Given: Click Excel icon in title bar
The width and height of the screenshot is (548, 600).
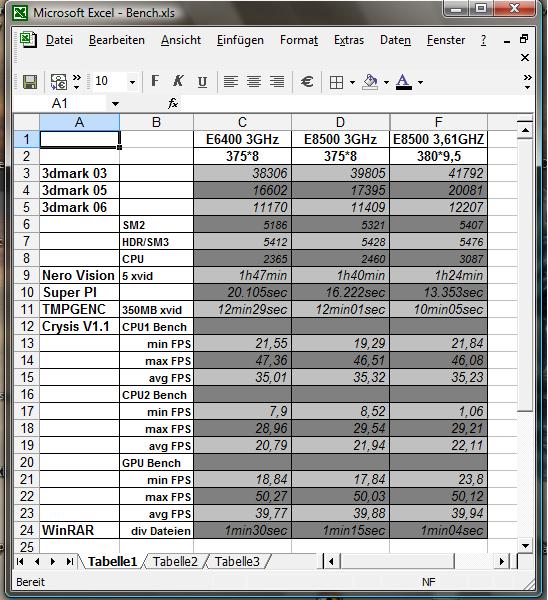Looking at the screenshot, I should pos(20,13).
